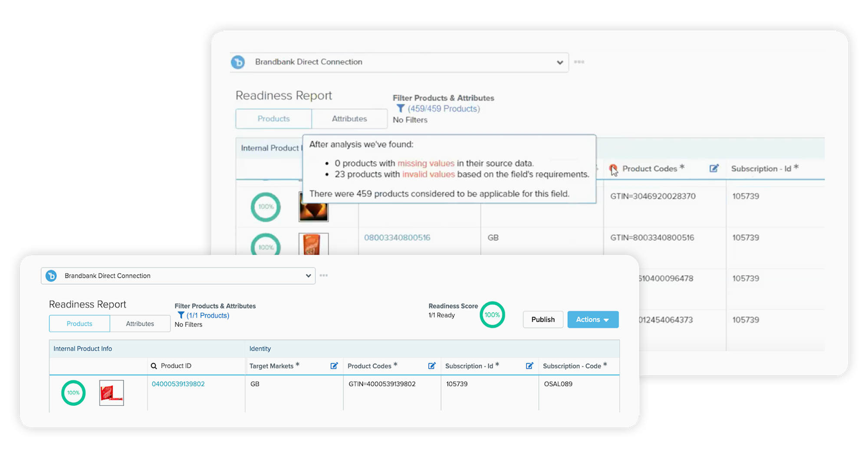This screenshot has height=461, width=868.
Task: Switch to Products tab in back window
Action: (273, 119)
